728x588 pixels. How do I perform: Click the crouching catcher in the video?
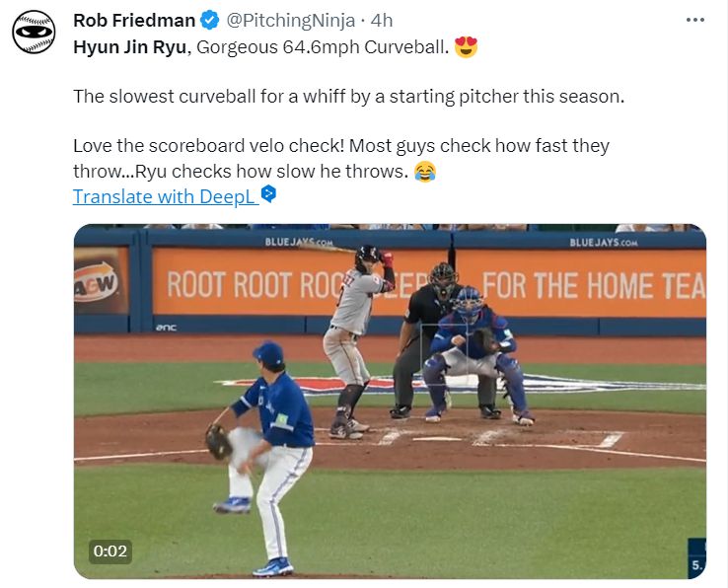pos(471,355)
